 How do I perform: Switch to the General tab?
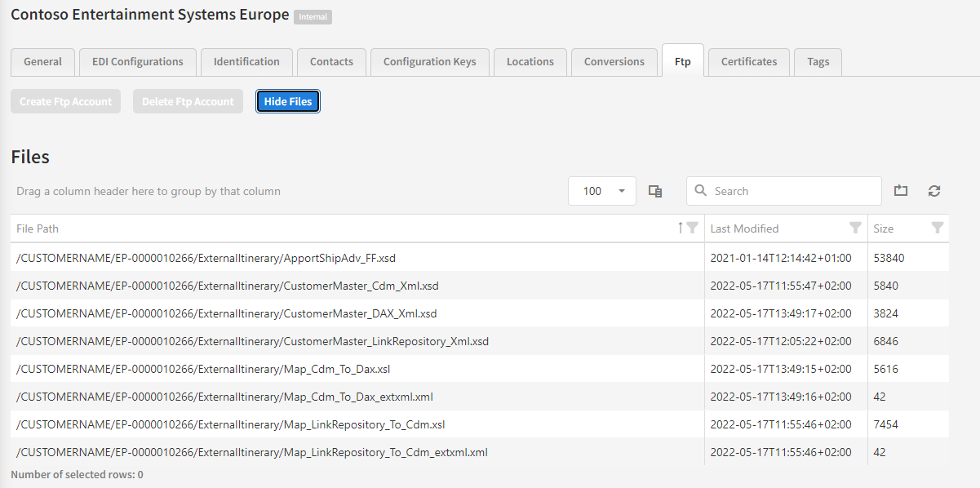(42, 62)
